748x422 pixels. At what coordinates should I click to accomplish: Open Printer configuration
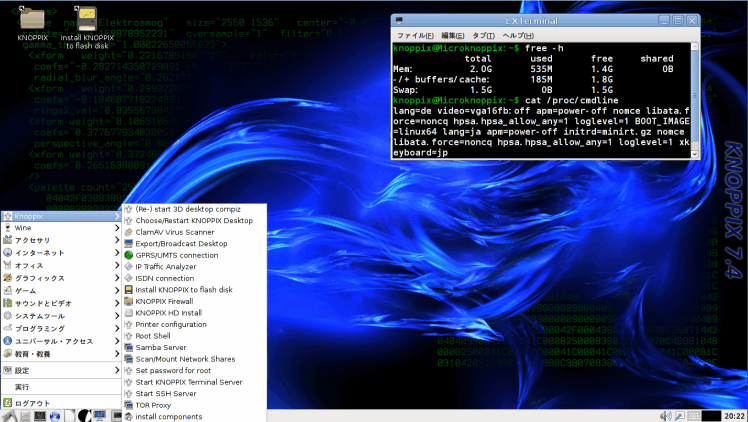195,324
